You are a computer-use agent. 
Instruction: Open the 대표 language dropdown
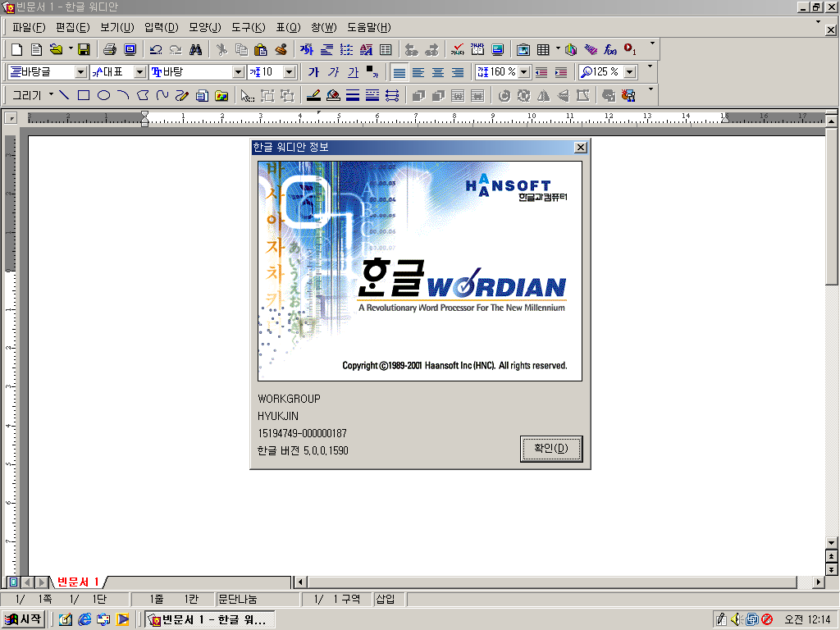[x=139, y=72]
